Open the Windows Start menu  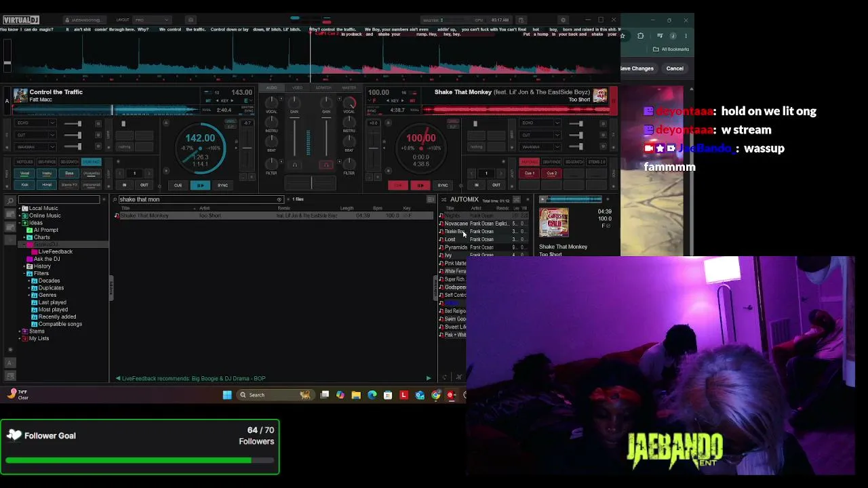click(x=227, y=395)
